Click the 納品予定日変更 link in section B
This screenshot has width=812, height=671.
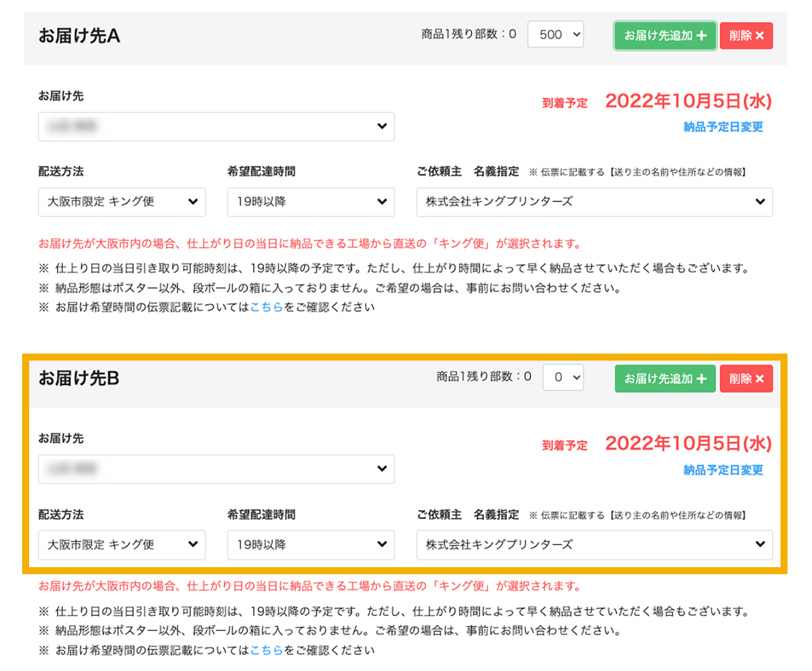point(723,470)
